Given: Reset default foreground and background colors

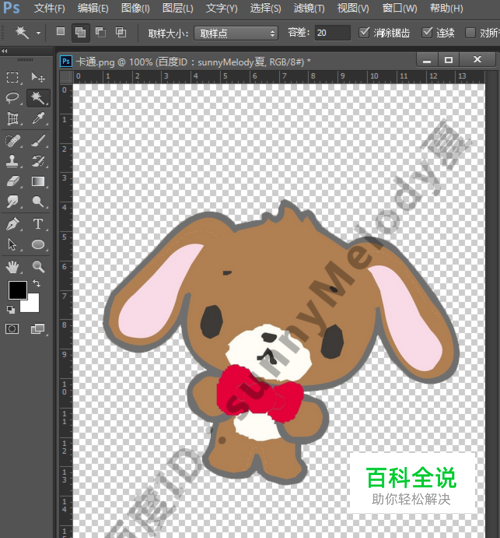Looking at the screenshot, I should point(11,310).
